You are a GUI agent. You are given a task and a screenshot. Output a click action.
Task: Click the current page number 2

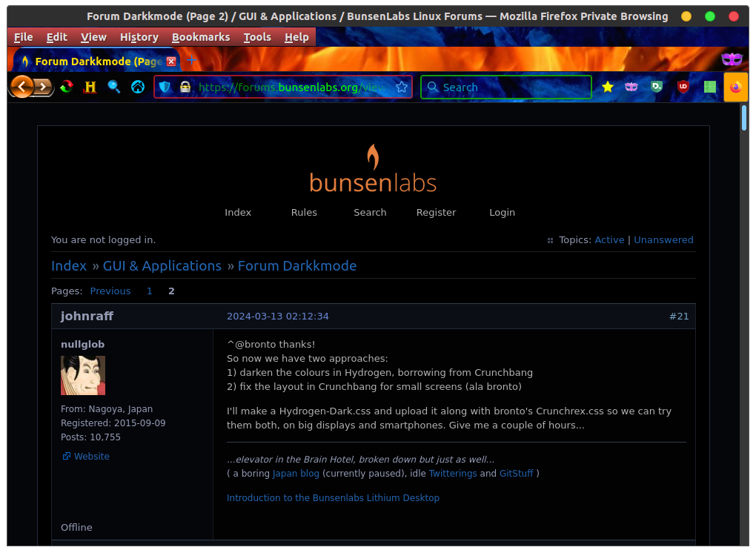171,291
